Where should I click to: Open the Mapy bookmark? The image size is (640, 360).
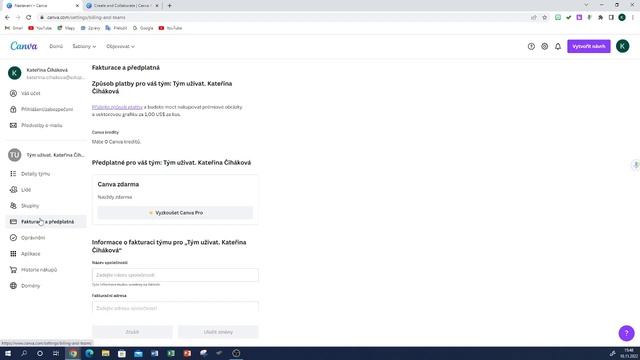coord(66,28)
